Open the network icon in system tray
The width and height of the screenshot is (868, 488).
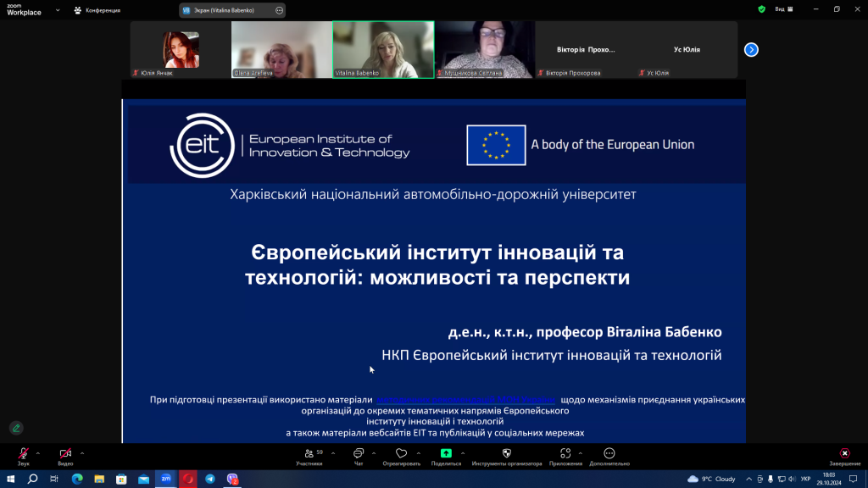click(x=781, y=479)
